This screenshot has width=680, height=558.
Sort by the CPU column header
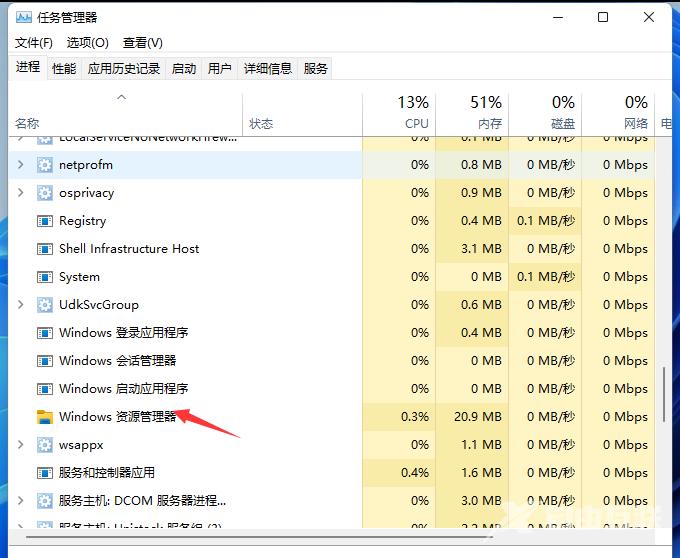399,114
